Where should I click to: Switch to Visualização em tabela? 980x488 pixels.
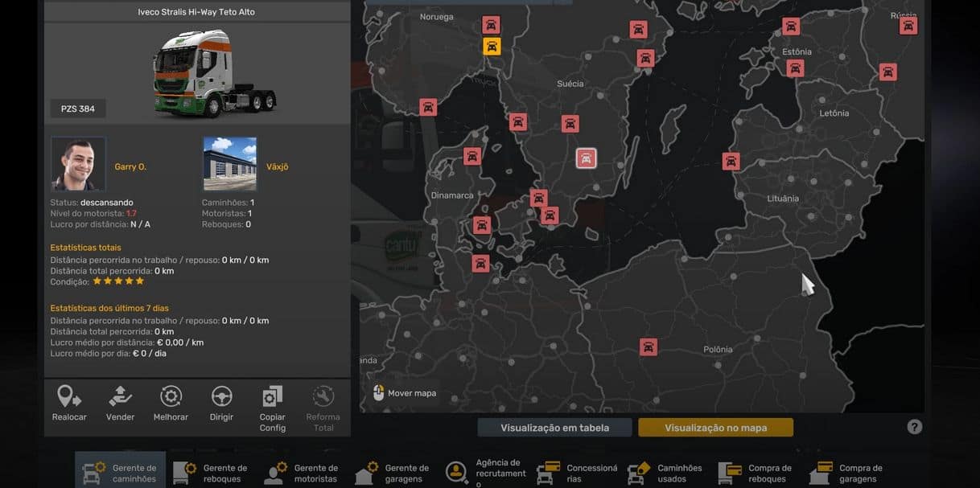554,428
